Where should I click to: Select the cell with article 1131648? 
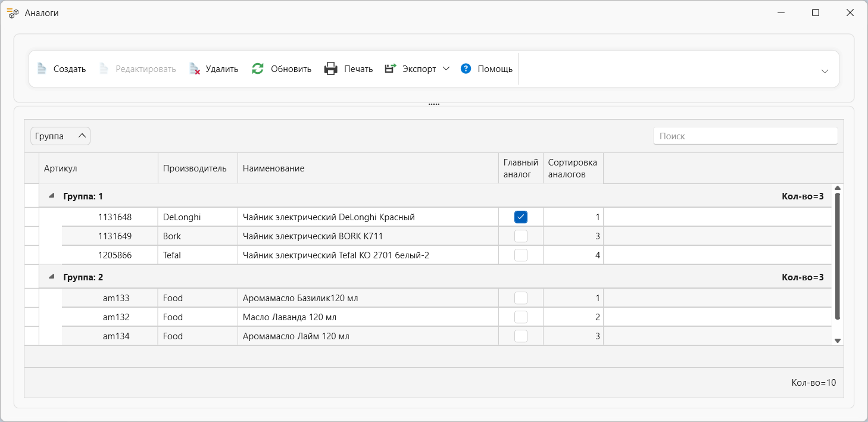point(110,217)
